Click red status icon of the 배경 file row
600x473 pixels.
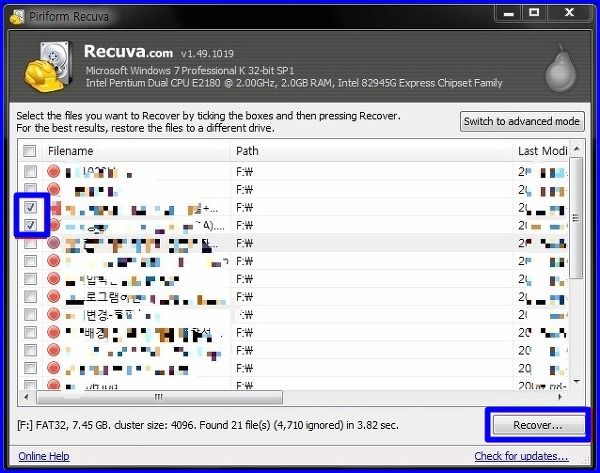(x=54, y=332)
